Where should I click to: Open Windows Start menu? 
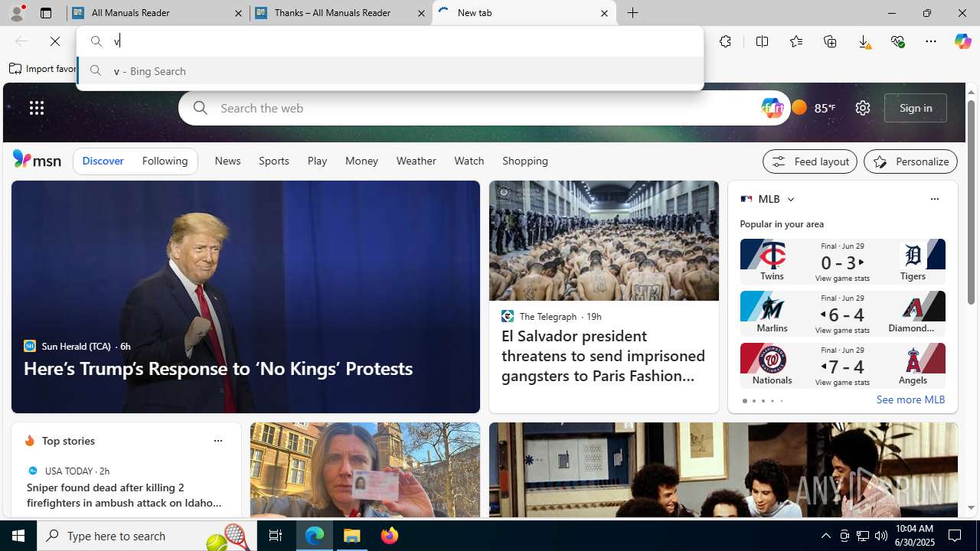(x=18, y=536)
